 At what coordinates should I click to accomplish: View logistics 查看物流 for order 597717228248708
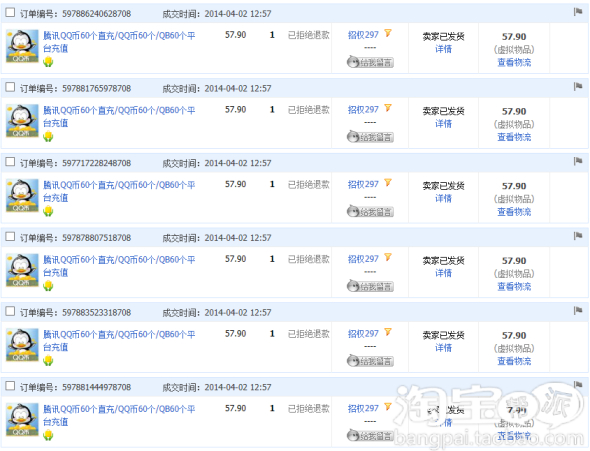514,212
